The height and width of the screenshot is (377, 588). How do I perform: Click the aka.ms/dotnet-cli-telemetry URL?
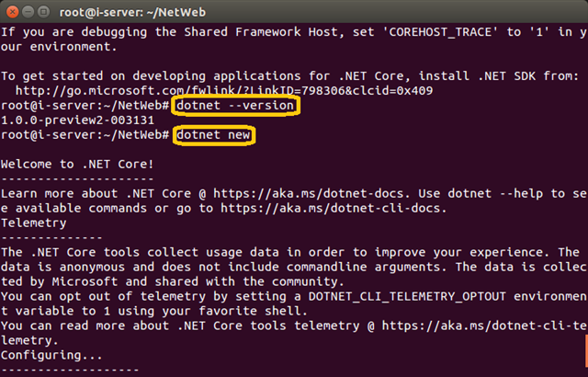[484, 326]
